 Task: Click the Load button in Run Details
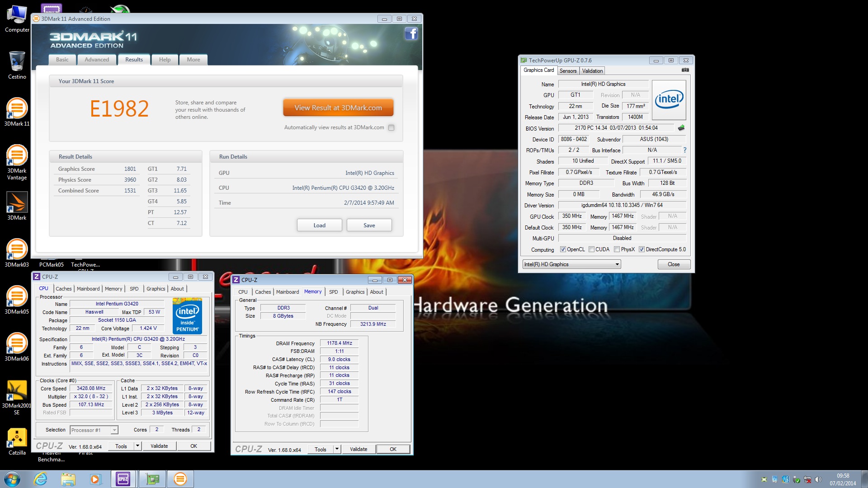(320, 225)
